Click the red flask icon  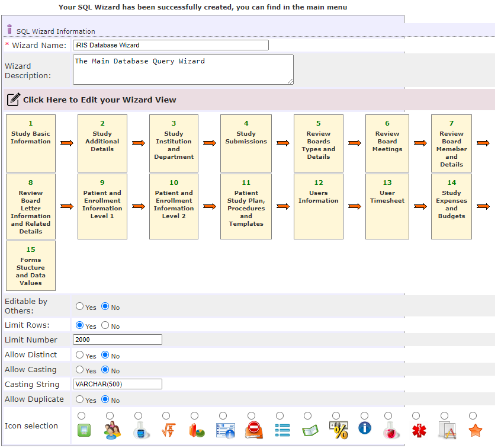[x=391, y=430]
